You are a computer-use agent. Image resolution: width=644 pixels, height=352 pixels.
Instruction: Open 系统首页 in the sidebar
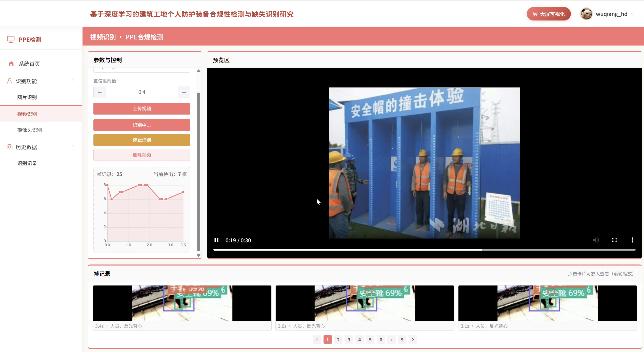(41, 64)
